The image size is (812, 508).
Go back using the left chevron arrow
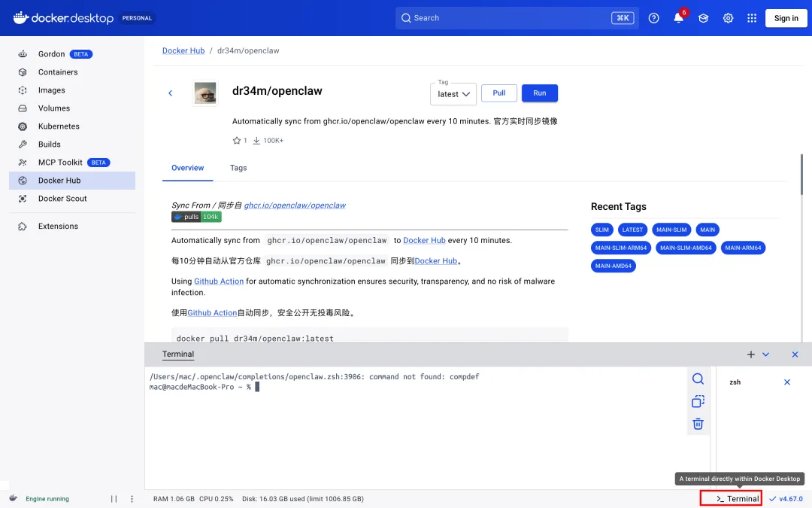pos(171,93)
